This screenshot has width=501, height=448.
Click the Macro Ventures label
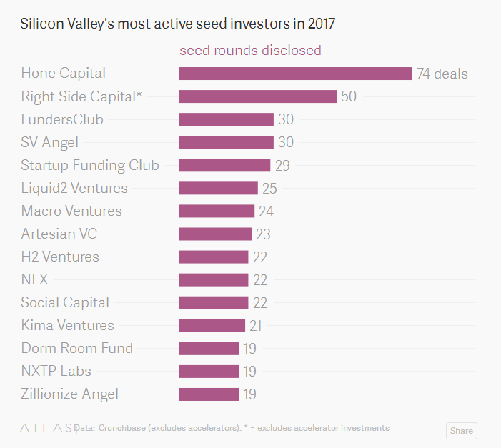pos(71,211)
